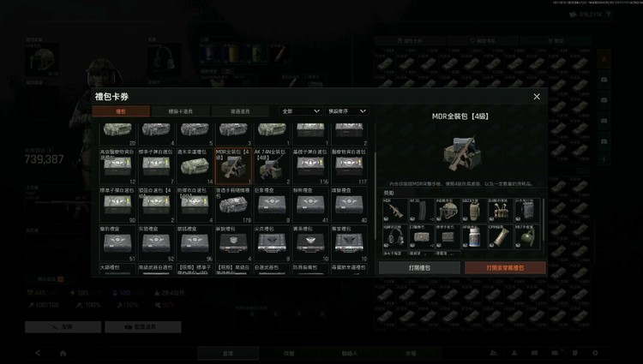Click the 配裝 button behind the dialog
The width and height of the screenshot is (643, 364).
point(63,327)
